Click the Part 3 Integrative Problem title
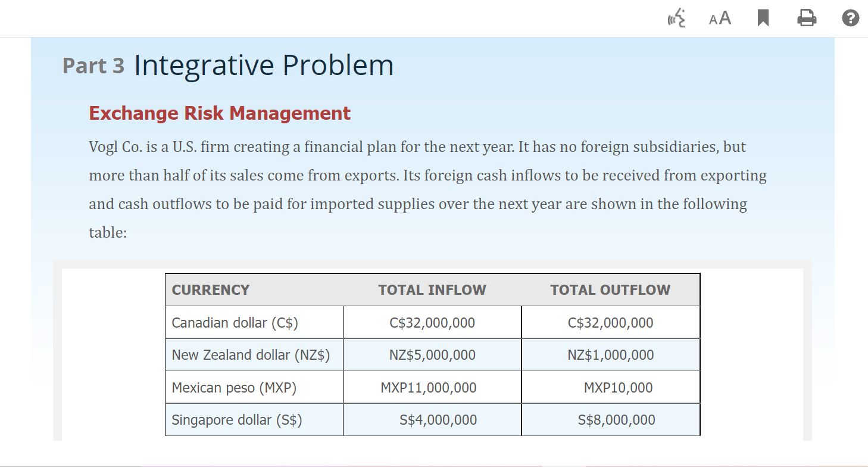868x467 pixels. [227, 64]
